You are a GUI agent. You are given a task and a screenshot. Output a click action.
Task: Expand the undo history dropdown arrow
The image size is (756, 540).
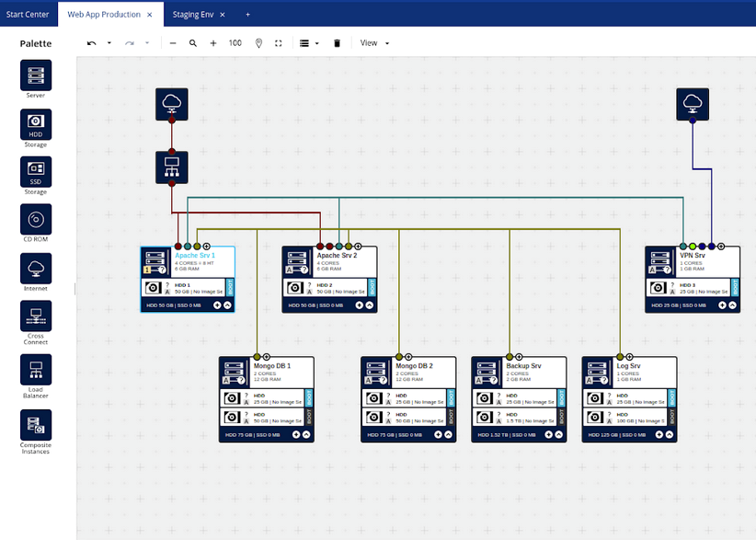(x=109, y=43)
